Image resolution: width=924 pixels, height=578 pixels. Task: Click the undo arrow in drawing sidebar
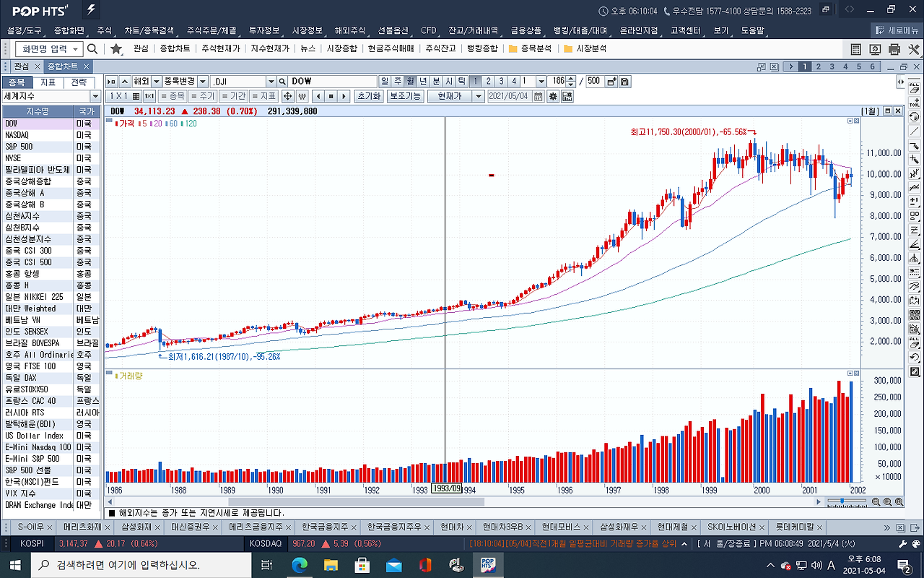click(915, 358)
